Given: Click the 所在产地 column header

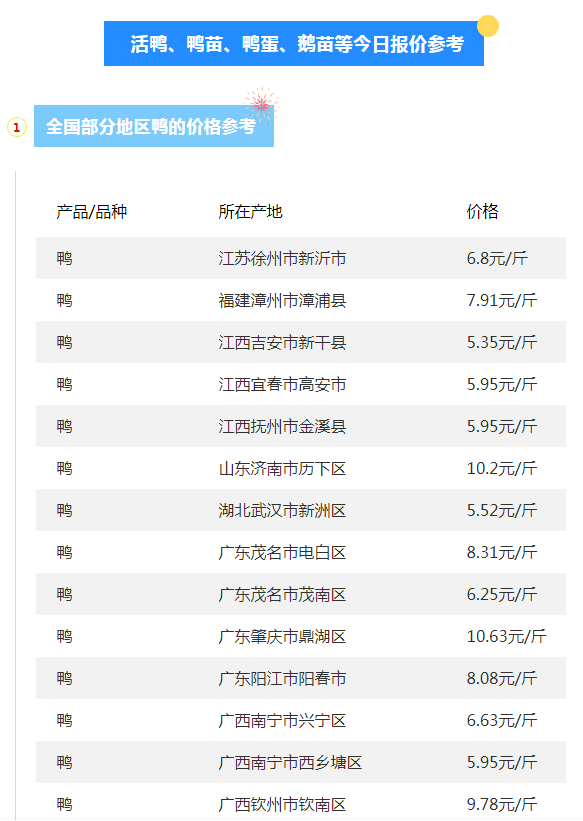Looking at the screenshot, I should (x=250, y=212).
